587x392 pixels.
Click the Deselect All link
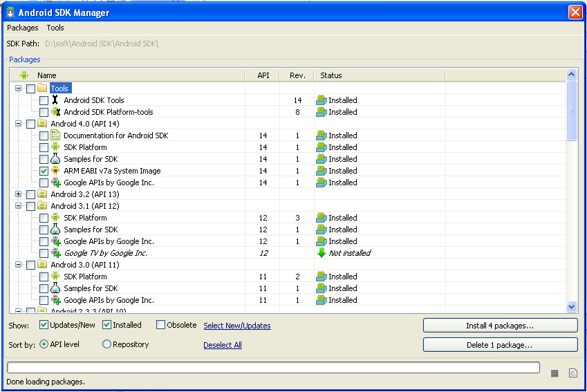(x=223, y=345)
